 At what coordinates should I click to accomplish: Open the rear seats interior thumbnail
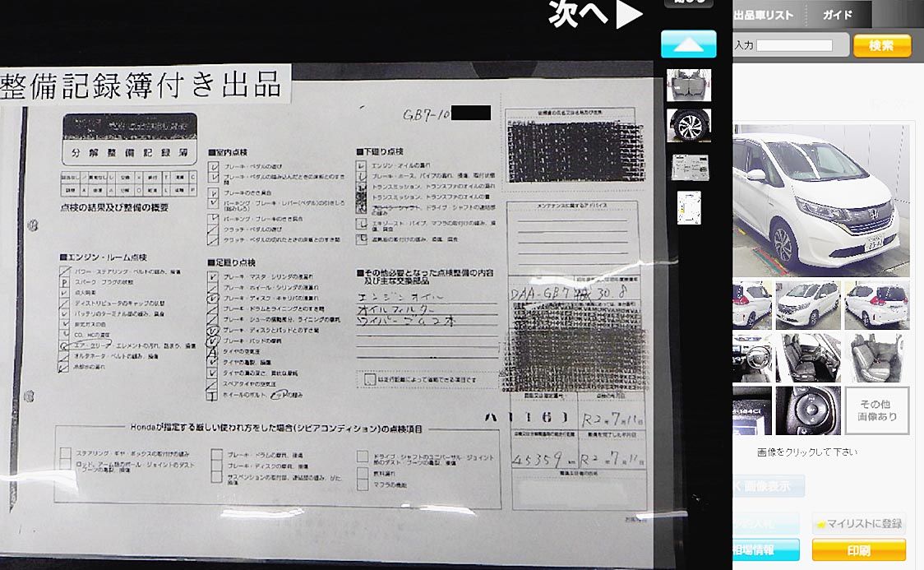click(876, 358)
